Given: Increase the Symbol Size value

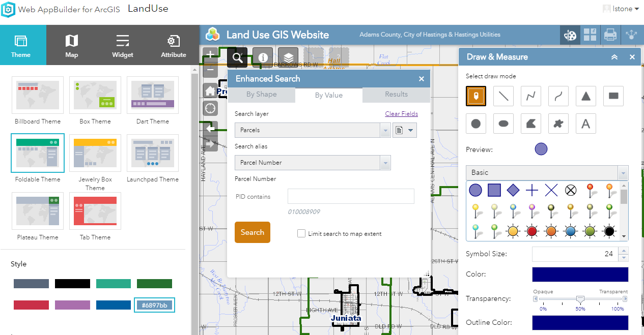Looking at the screenshot, I should click(624, 251).
